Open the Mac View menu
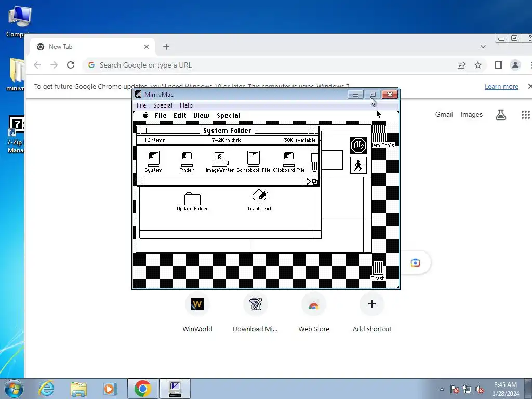 (x=201, y=116)
